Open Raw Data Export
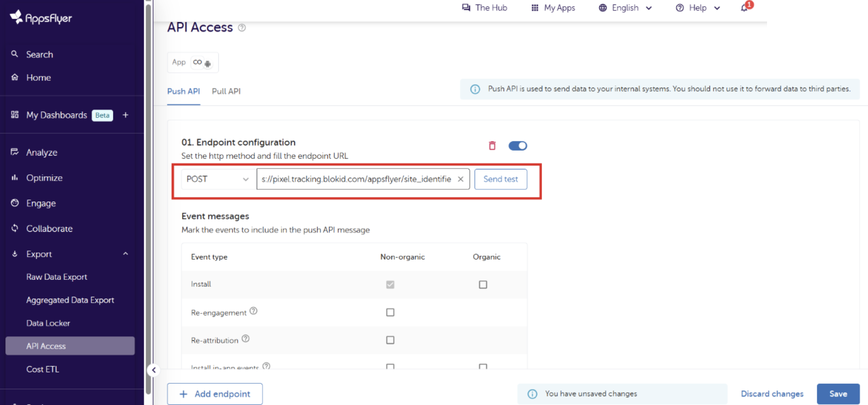The image size is (868, 405). click(x=57, y=277)
